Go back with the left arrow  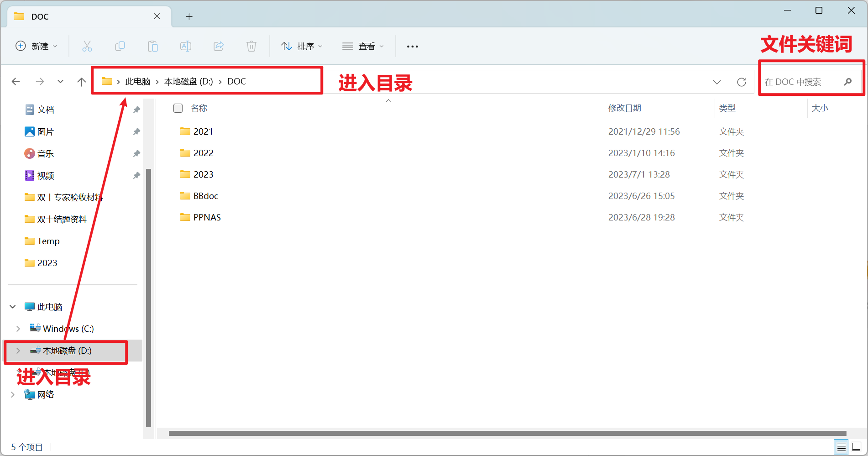click(x=16, y=81)
